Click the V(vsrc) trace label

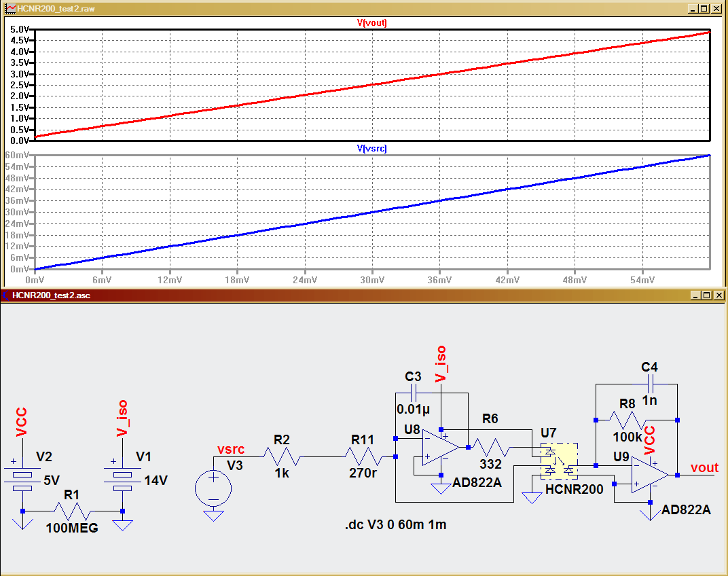[371, 148]
